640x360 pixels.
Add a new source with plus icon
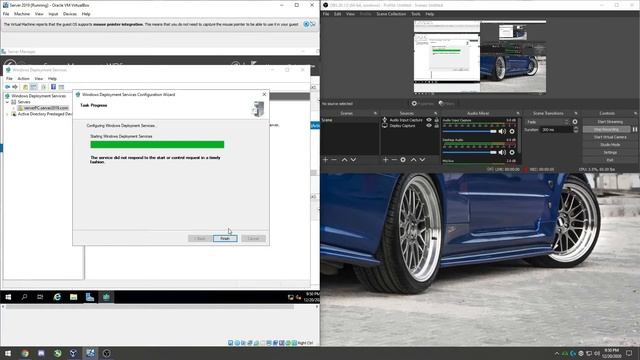point(385,160)
